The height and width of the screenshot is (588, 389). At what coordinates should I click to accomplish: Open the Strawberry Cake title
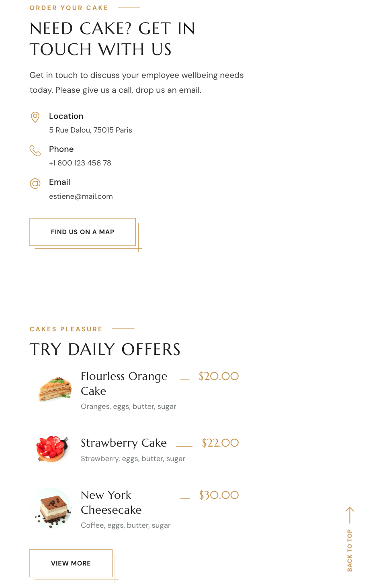point(124,443)
